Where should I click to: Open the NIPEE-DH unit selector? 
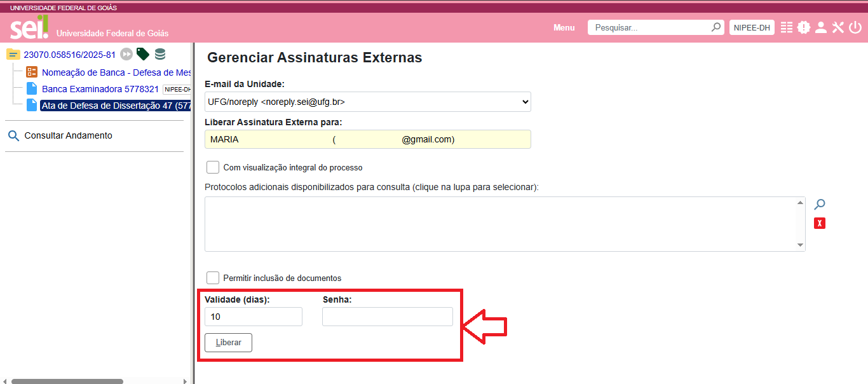click(x=752, y=27)
